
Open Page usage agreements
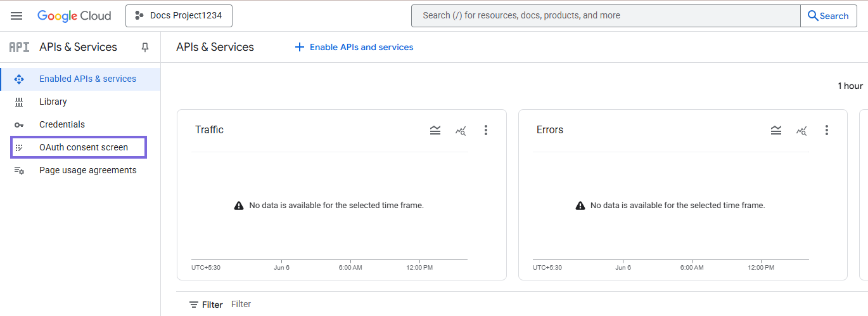(x=88, y=170)
